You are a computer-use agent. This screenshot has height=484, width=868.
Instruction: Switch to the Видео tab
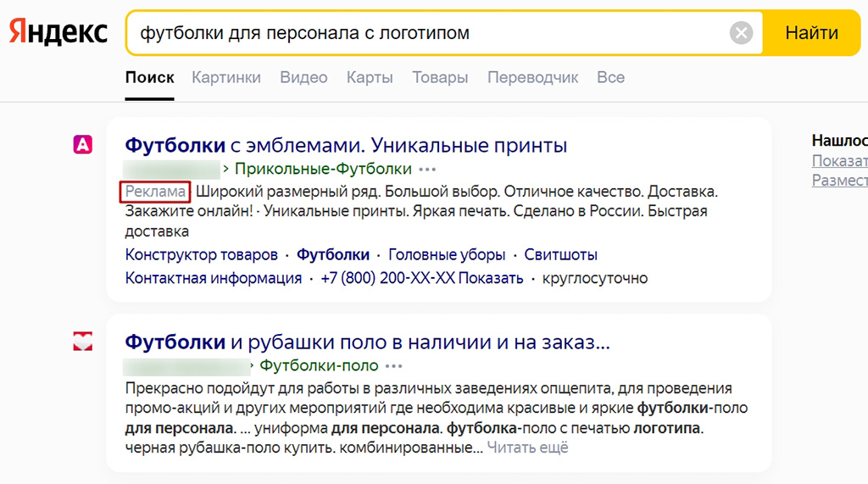(303, 77)
